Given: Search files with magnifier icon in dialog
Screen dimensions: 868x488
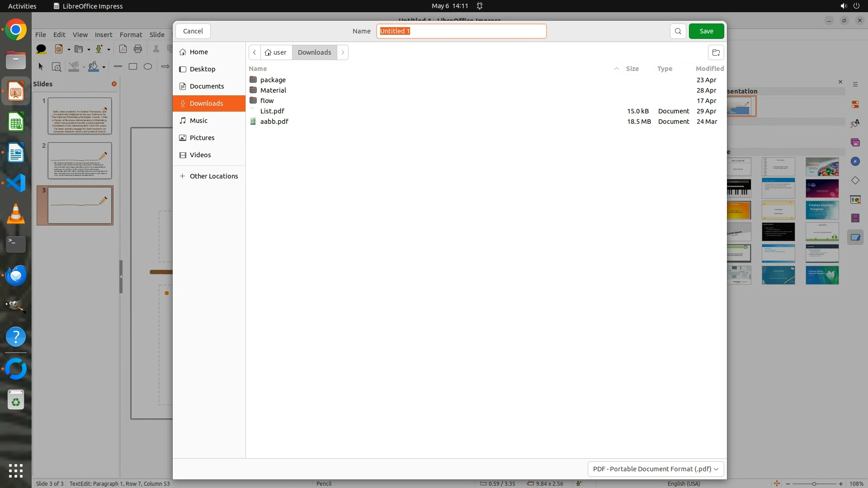Looking at the screenshot, I should pos(678,31).
